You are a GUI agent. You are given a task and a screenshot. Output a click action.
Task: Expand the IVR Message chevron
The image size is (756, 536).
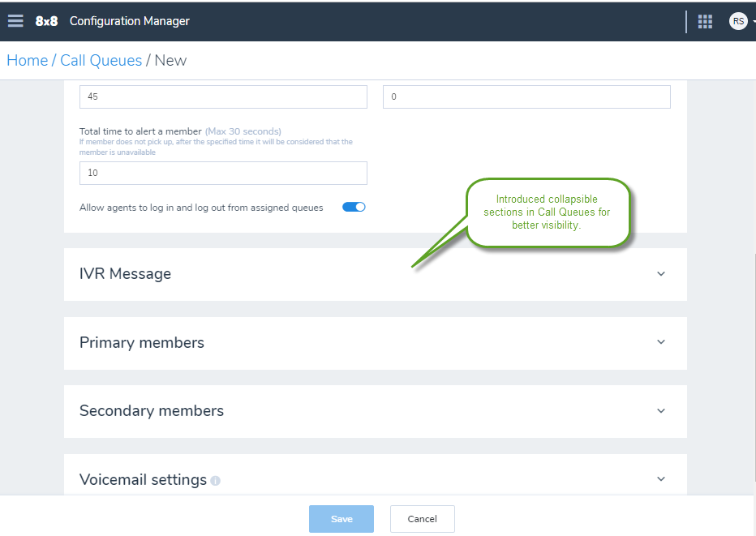pyautogui.click(x=661, y=274)
